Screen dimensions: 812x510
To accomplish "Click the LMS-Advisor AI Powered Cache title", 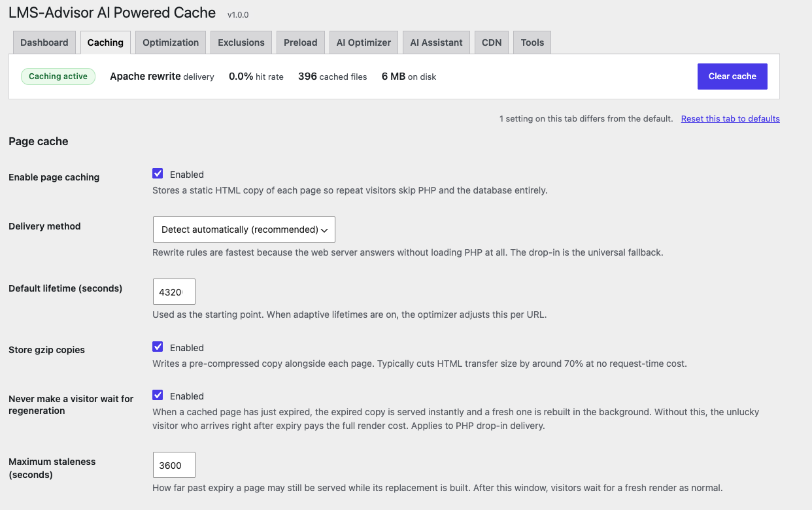I will pyautogui.click(x=112, y=12).
